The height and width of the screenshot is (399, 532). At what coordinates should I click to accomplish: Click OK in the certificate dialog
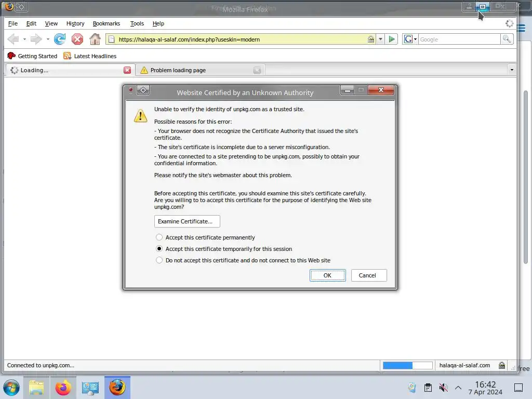click(x=327, y=275)
